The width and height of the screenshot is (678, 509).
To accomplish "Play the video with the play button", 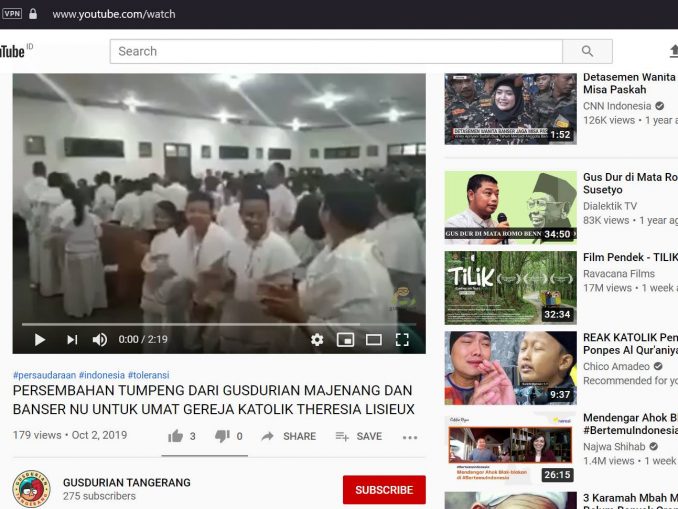I will (40, 340).
